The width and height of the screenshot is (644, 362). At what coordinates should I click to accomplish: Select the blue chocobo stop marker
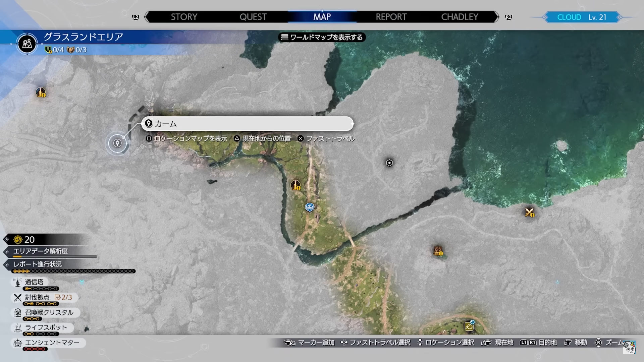pyautogui.click(x=310, y=207)
